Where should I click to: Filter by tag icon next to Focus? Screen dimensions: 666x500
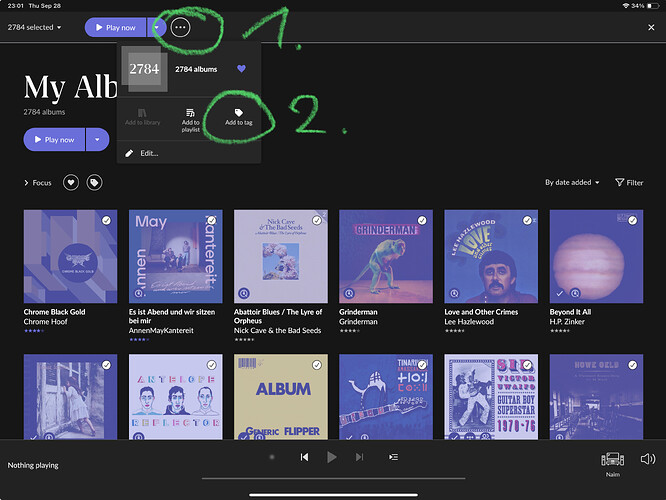94,183
